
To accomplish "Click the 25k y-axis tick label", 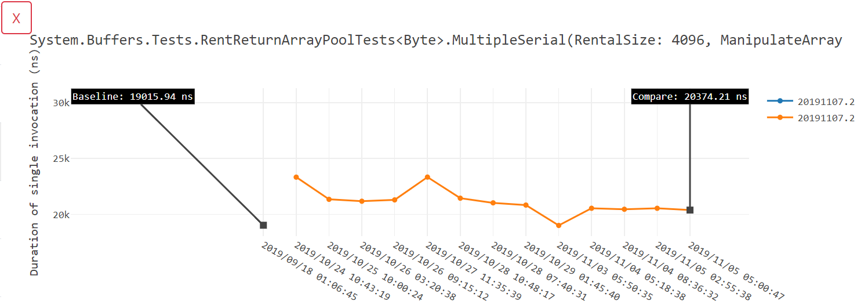I will point(61,159).
